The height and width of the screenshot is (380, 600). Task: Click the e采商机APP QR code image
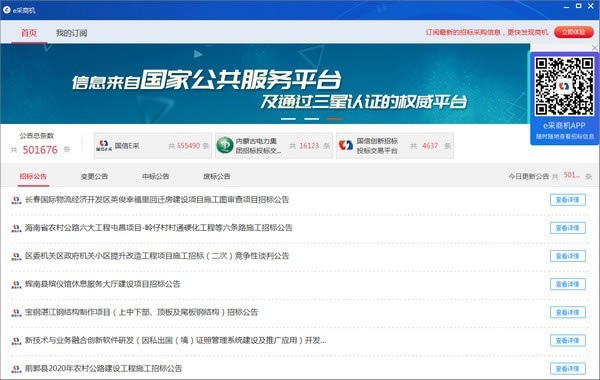pos(564,86)
